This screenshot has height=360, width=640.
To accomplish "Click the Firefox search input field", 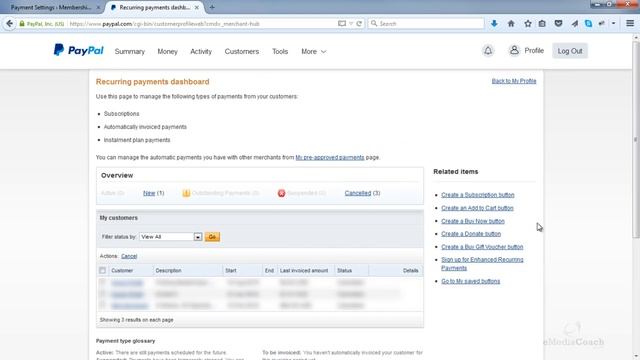I will (x=426, y=24).
